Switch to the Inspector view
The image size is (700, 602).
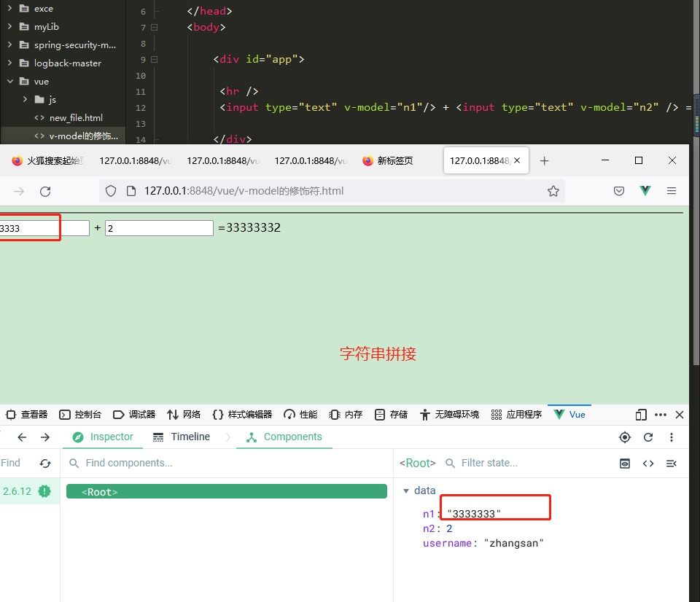click(x=103, y=437)
